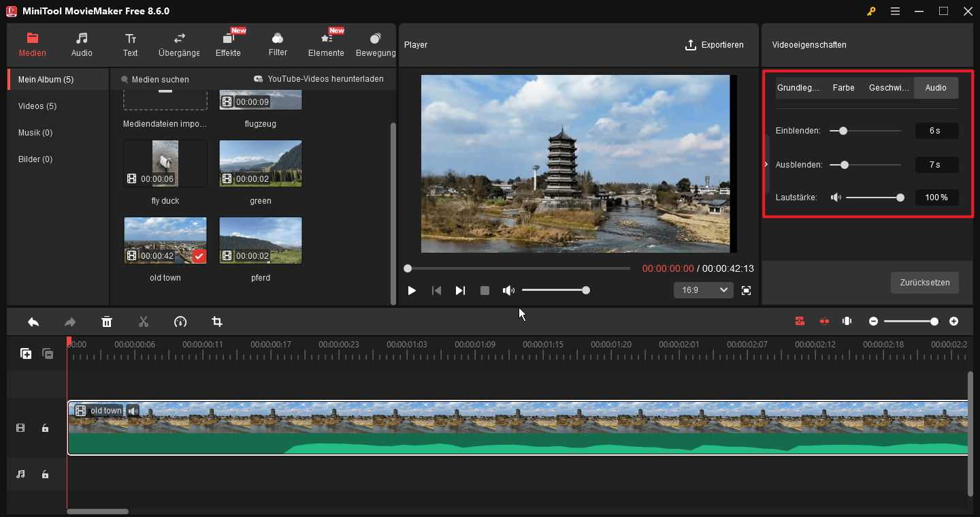This screenshot has width=980, height=517.
Task: Select the Crop tool
Action: point(216,321)
